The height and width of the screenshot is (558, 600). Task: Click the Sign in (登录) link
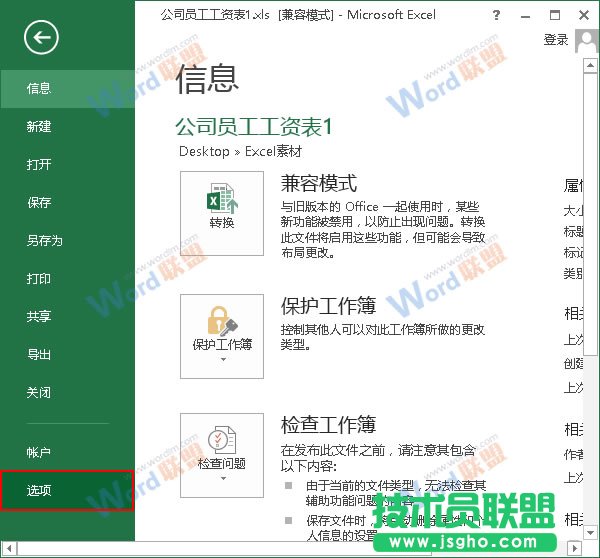pyautogui.click(x=555, y=40)
